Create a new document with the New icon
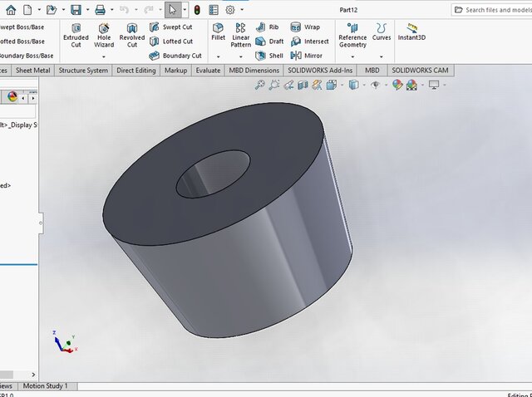 pyautogui.click(x=27, y=10)
